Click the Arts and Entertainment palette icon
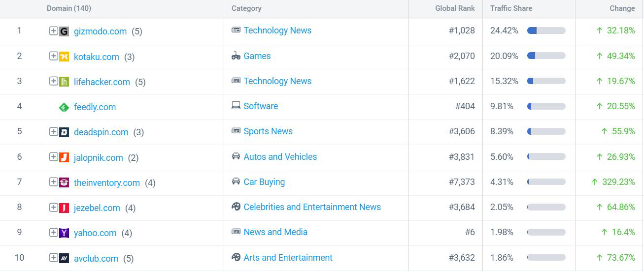 236,258
